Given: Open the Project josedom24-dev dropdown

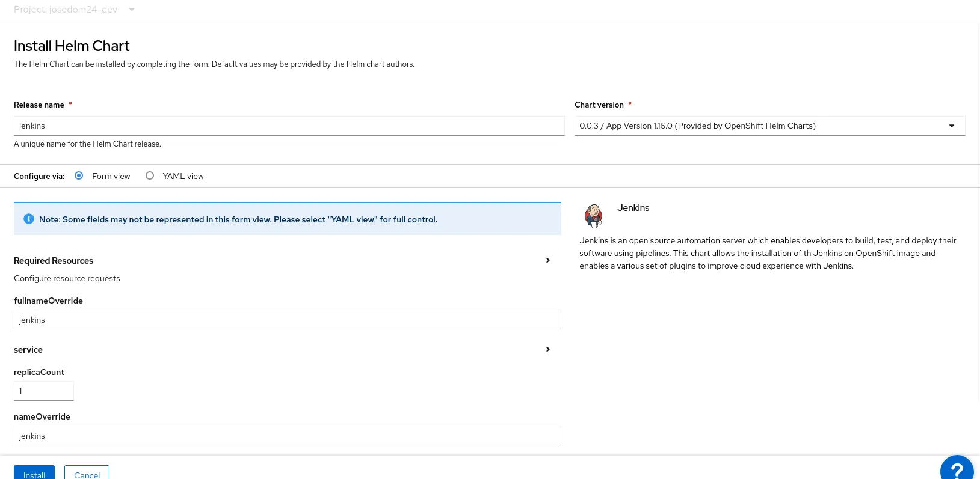Looking at the screenshot, I should click(74, 10).
